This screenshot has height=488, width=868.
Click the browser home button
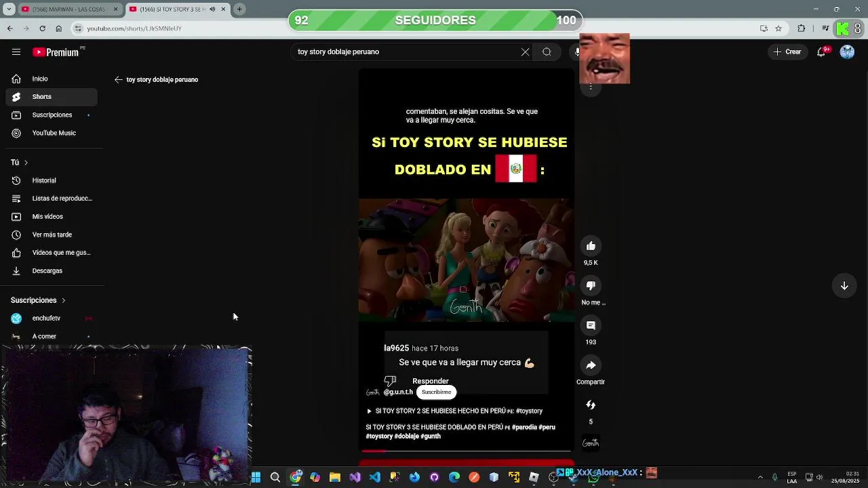[59, 28]
